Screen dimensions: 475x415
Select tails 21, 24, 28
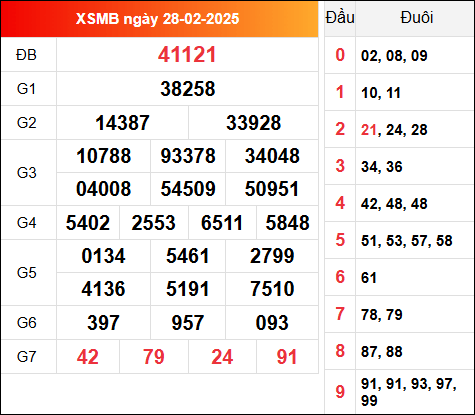click(394, 130)
